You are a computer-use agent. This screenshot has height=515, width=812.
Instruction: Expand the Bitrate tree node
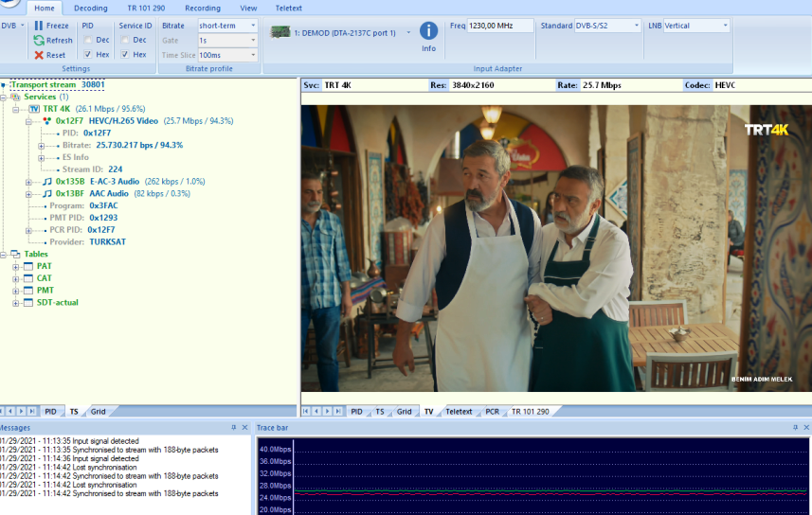point(41,146)
